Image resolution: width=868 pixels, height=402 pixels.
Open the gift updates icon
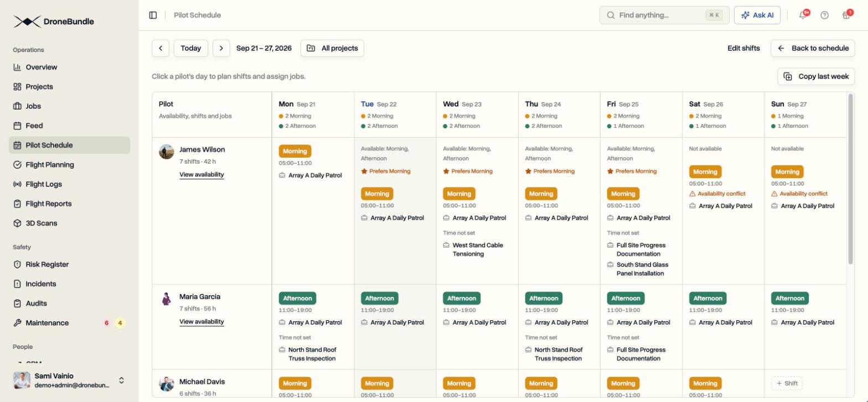point(846,15)
